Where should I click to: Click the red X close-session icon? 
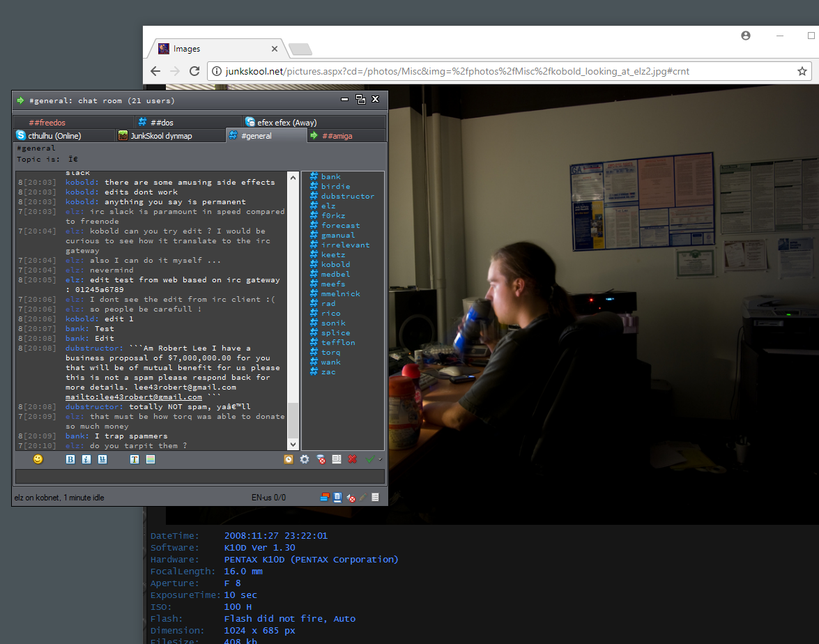353,459
